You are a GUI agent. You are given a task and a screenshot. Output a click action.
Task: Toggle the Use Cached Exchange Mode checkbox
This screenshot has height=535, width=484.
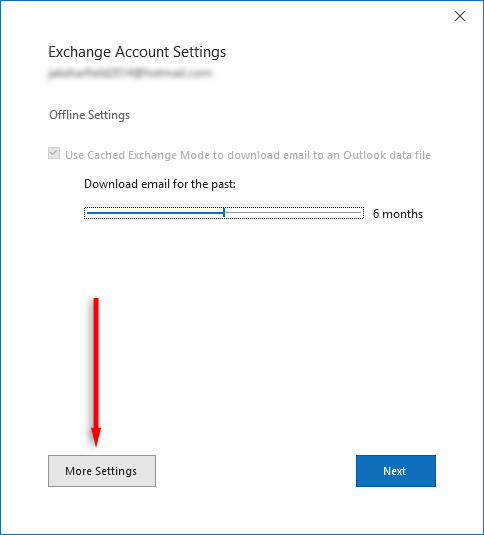54,154
